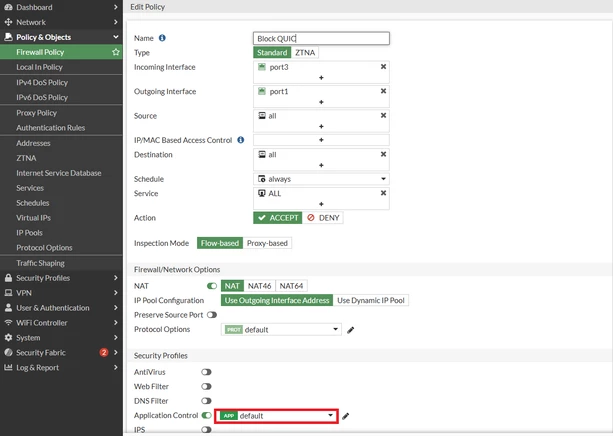Screen dimensions: 613x436
Task: Expand the Network menu chevron
Action: point(116,22)
